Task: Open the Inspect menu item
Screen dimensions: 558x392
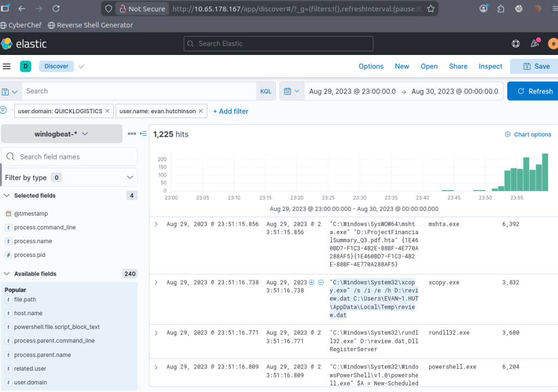Action: point(490,66)
